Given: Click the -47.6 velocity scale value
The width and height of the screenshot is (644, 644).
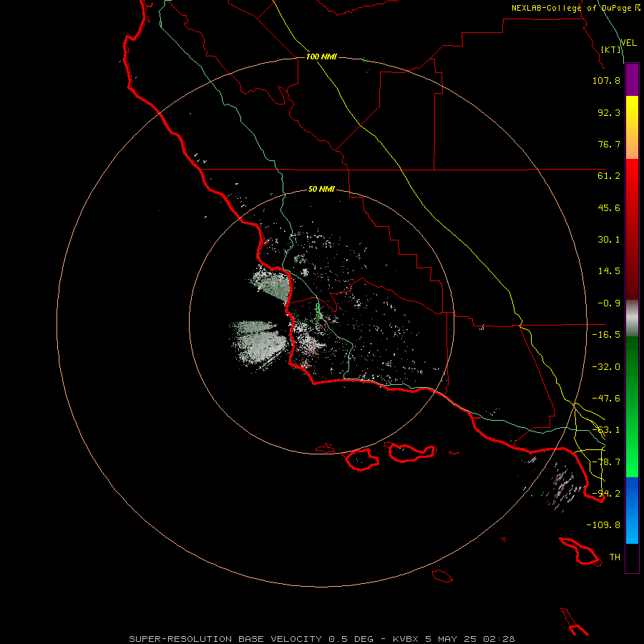Looking at the screenshot, I should (606, 399).
